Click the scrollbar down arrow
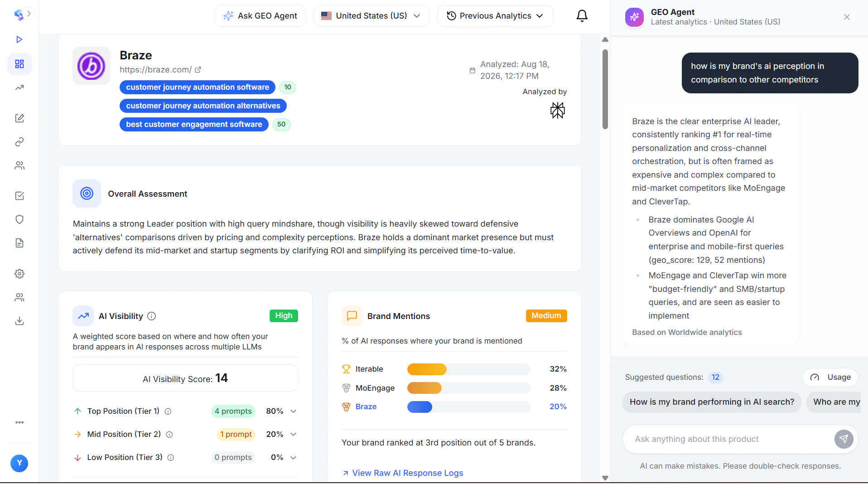Image resolution: width=868 pixels, height=484 pixels. click(605, 478)
